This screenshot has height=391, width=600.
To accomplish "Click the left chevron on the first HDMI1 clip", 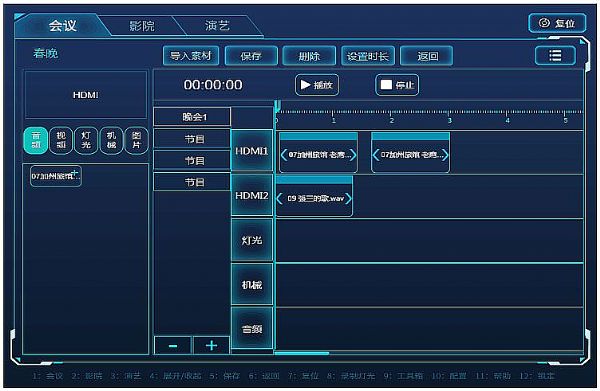I will 284,155.
